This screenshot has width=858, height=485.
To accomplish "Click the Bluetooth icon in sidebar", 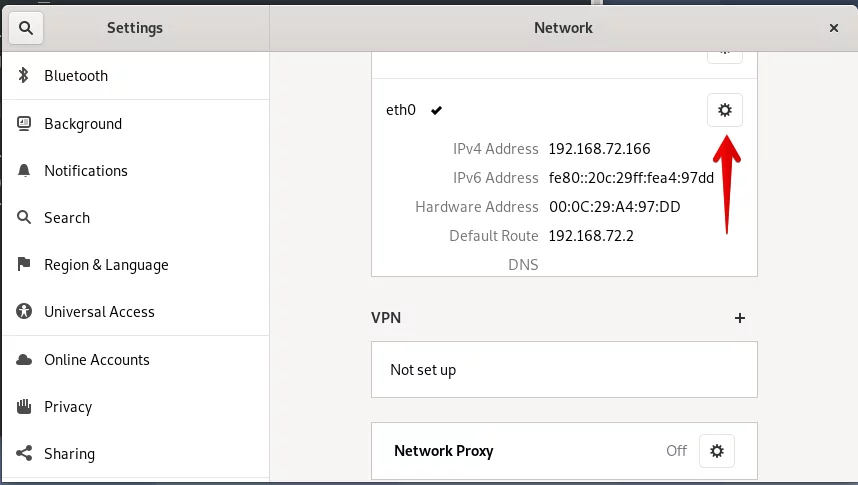I will click(24, 76).
